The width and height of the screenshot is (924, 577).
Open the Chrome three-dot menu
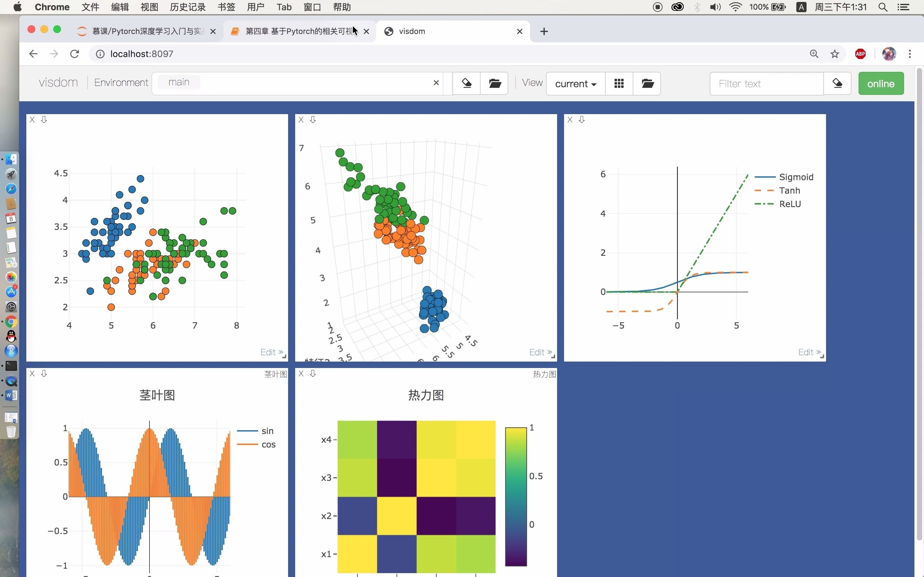(x=910, y=54)
